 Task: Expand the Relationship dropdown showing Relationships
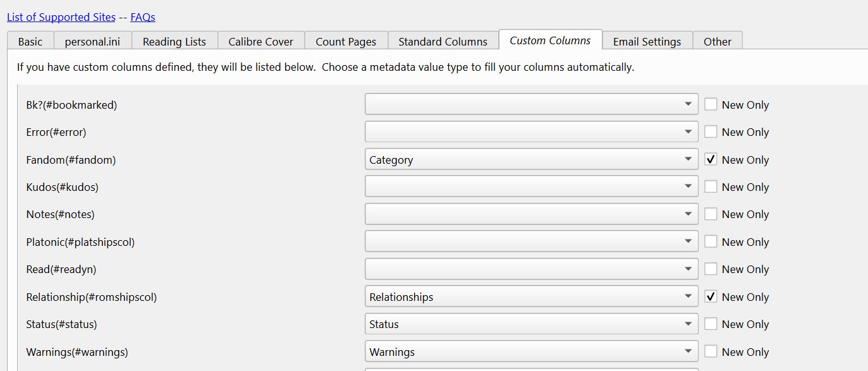tap(531, 297)
